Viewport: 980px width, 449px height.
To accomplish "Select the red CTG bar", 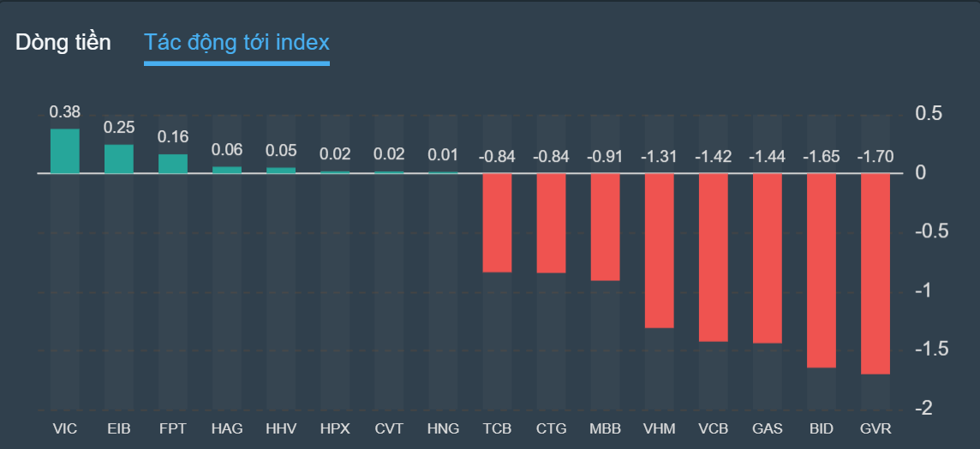I will point(551,223).
